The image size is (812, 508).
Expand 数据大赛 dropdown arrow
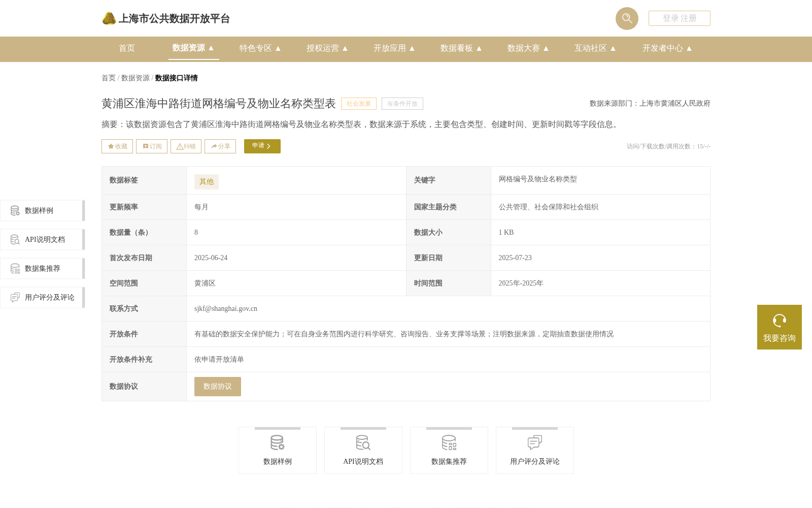coord(546,48)
